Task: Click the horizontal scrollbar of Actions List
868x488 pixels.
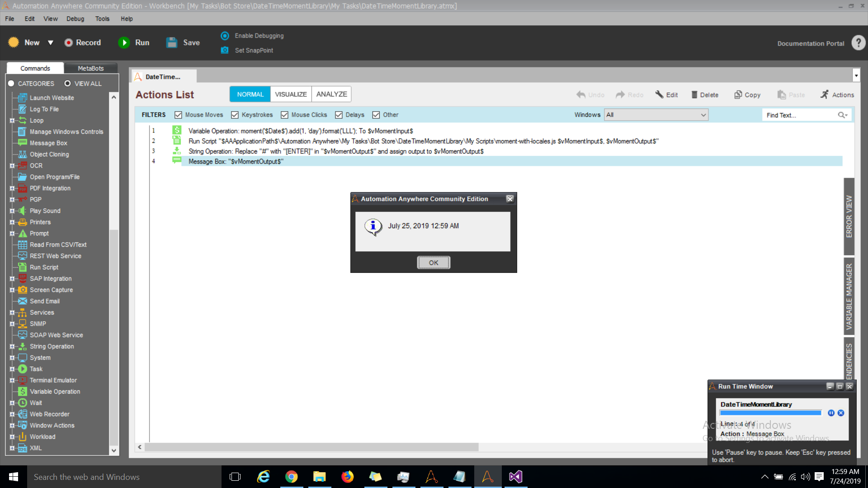Action: (x=311, y=447)
